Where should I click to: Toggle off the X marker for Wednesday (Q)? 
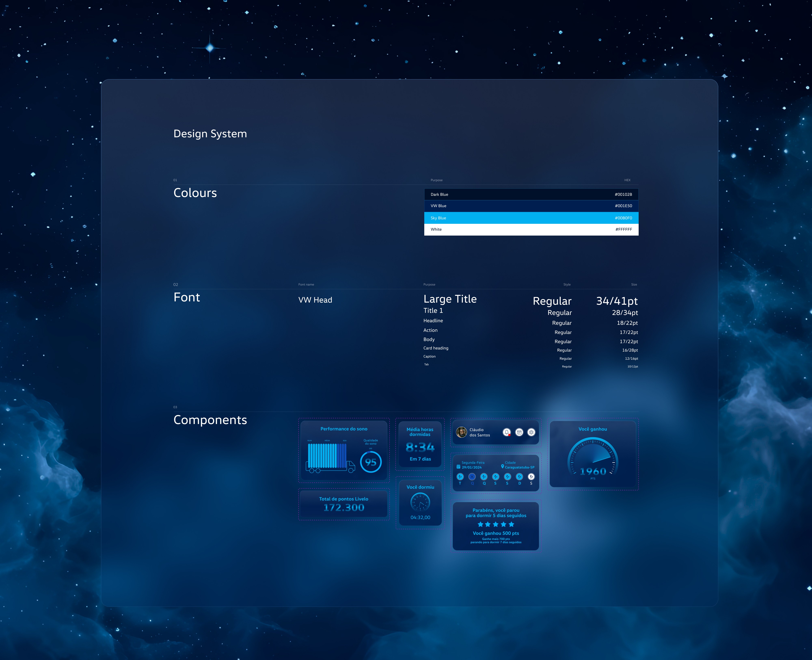[x=472, y=476]
